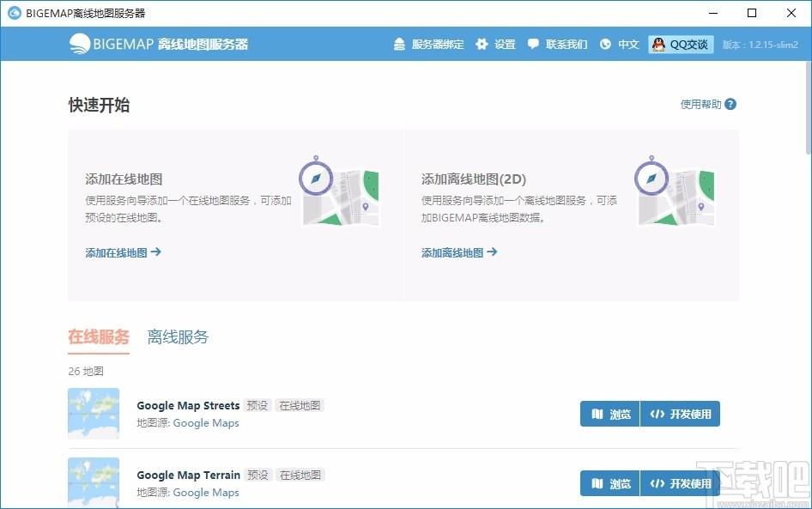This screenshot has width=812, height=509.
Task: Click the QQ交谈 button
Action: (681, 45)
